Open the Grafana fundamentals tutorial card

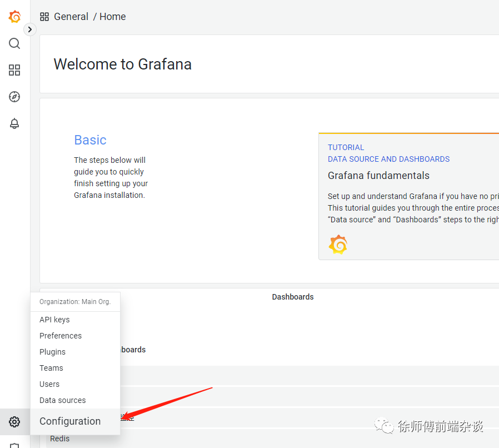tap(408, 196)
